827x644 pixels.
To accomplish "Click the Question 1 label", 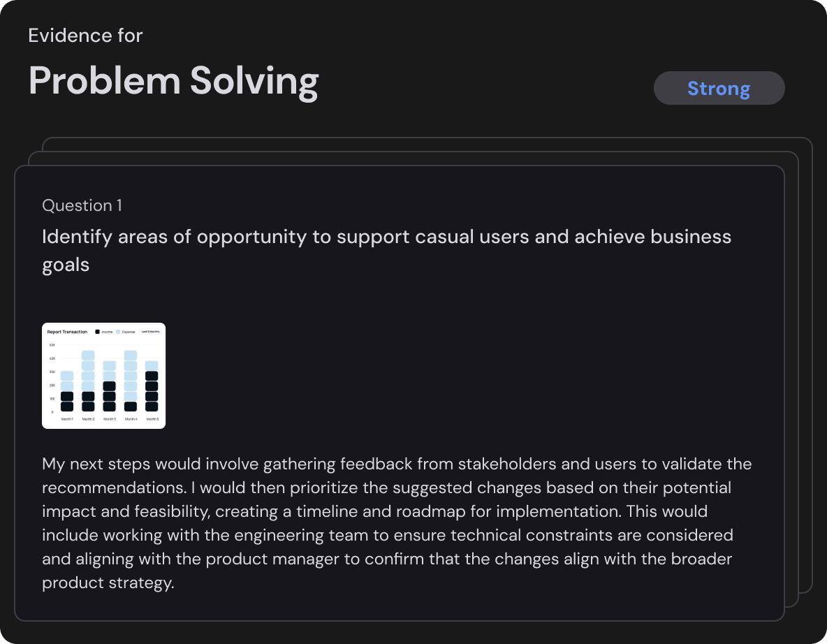I will tap(82, 205).
